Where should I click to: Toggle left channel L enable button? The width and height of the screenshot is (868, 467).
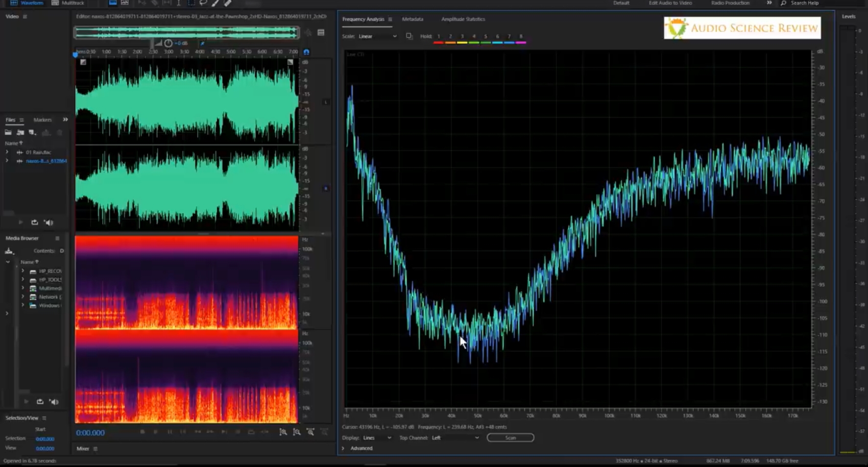(x=326, y=102)
